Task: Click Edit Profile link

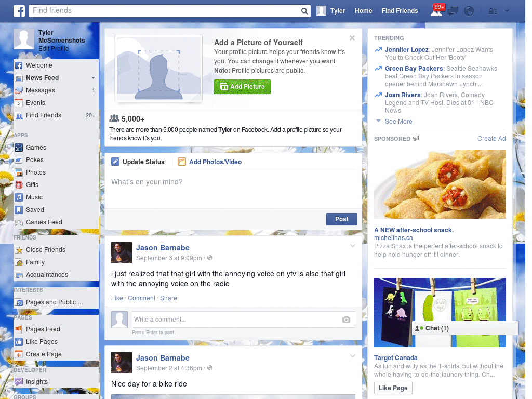Action: 54,49
